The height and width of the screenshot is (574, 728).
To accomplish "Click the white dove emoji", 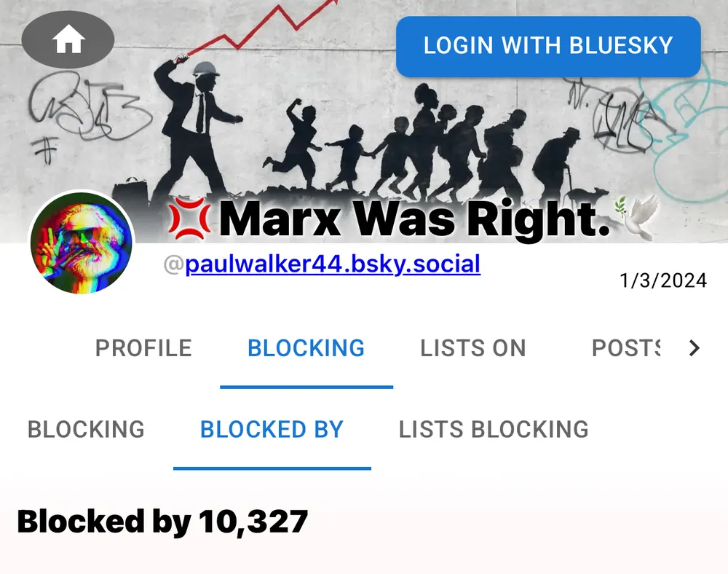I will [x=638, y=215].
